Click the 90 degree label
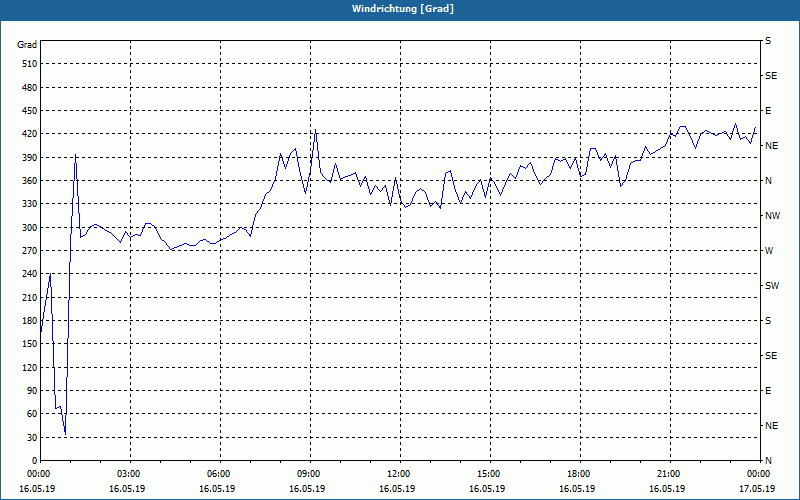 (32, 391)
